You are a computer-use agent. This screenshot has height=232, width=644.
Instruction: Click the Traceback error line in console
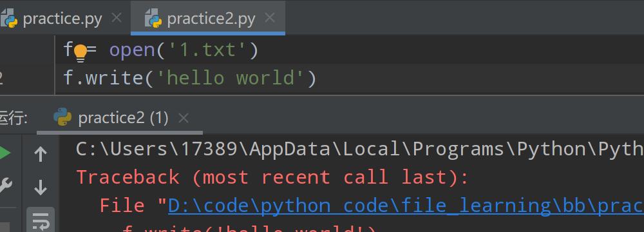[x=272, y=177]
